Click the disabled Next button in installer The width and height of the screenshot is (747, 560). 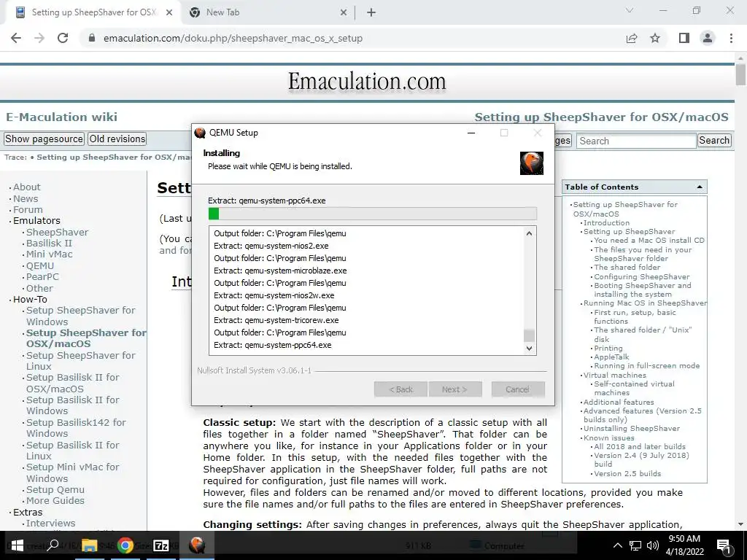(x=455, y=389)
